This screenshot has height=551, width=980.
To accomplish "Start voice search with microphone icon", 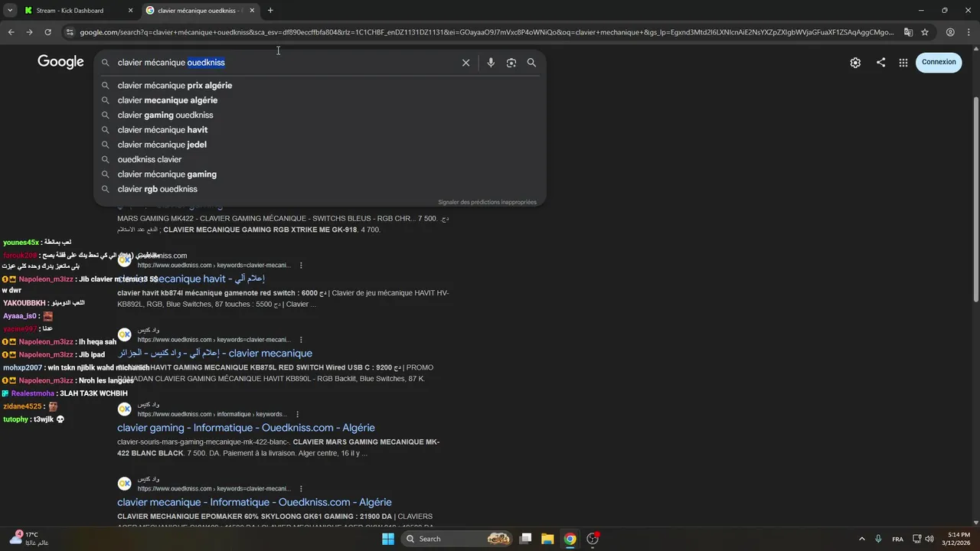I will click(491, 63).
